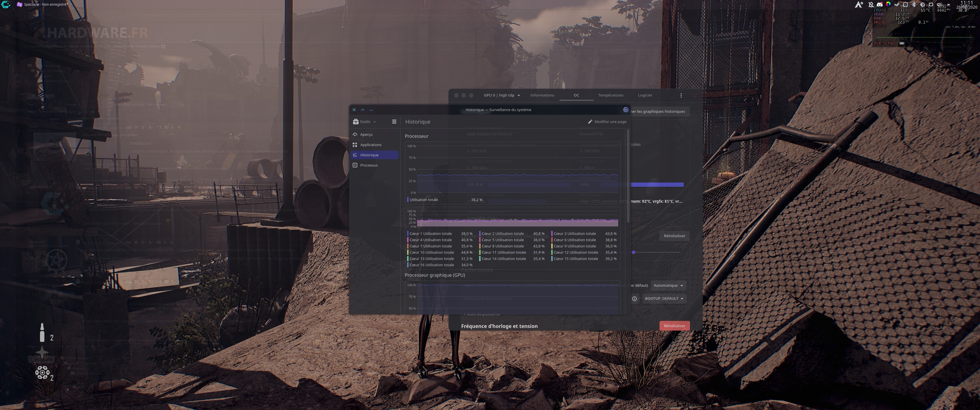This screenshot has height=410, width=980.
Task: Click the red Réinitialiser button
Action: click(x=675, y=326)
